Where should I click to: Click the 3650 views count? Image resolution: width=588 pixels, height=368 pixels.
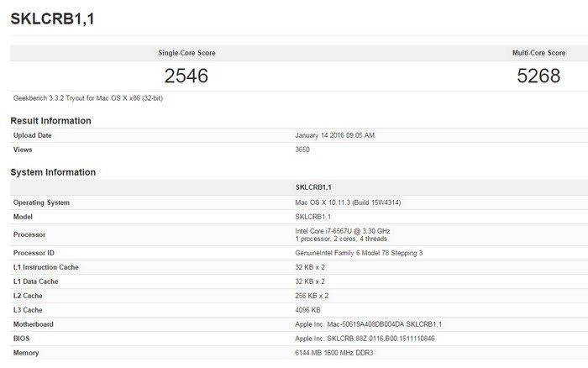304,150
